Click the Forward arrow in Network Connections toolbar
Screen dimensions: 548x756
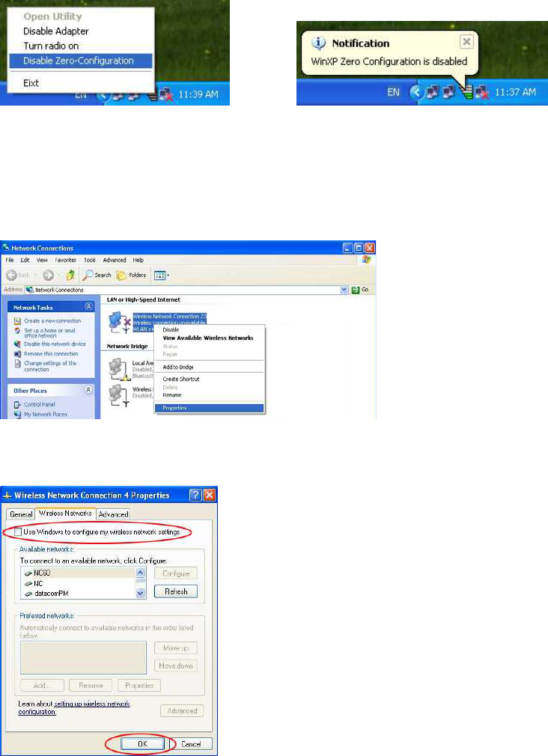pyautogui.click(x=48, y=275)
